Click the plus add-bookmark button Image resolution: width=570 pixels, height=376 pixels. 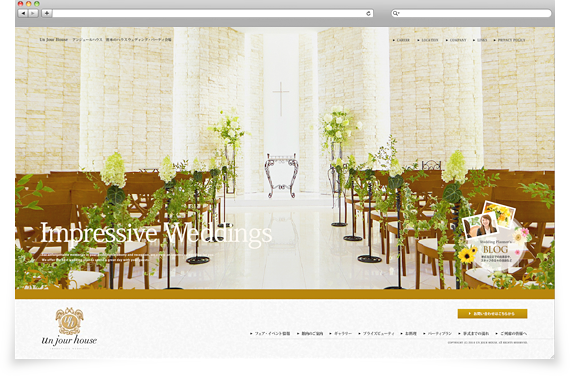click(x=47, y=13)
